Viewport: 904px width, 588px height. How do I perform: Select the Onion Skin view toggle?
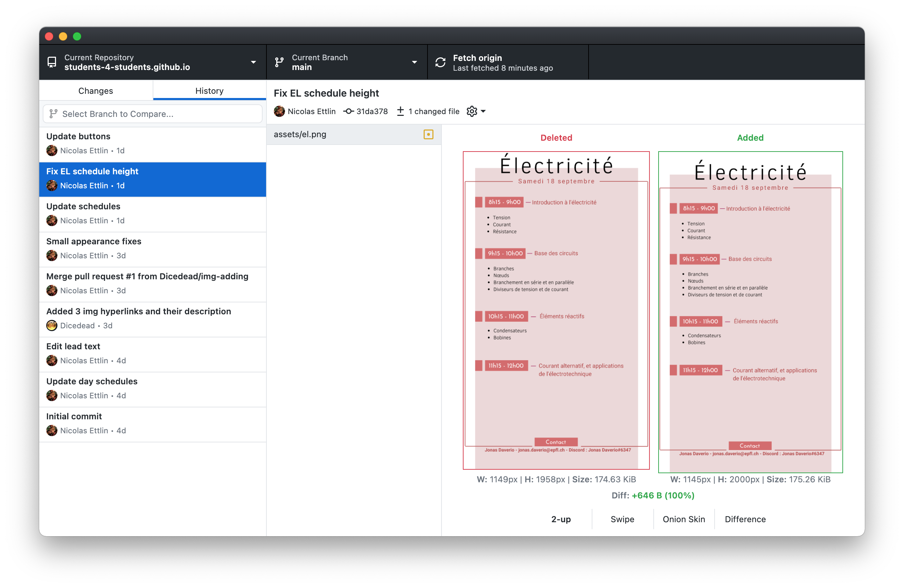(684, 519)
